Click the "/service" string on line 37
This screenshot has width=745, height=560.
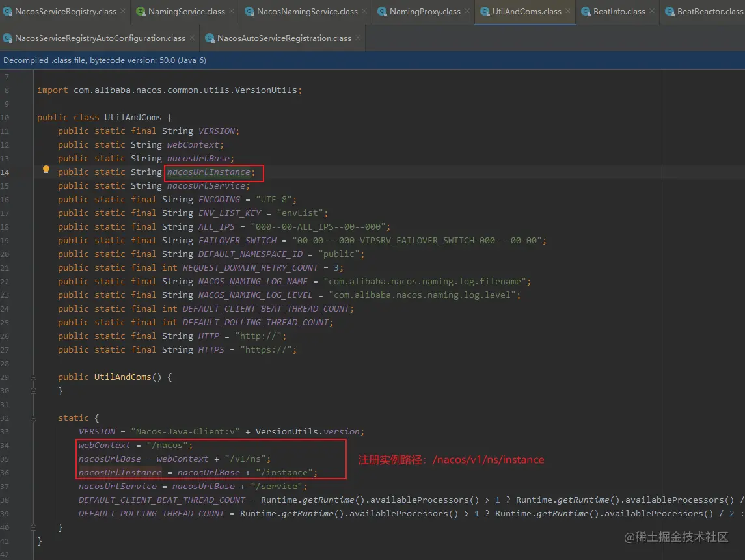pos(277,487)
